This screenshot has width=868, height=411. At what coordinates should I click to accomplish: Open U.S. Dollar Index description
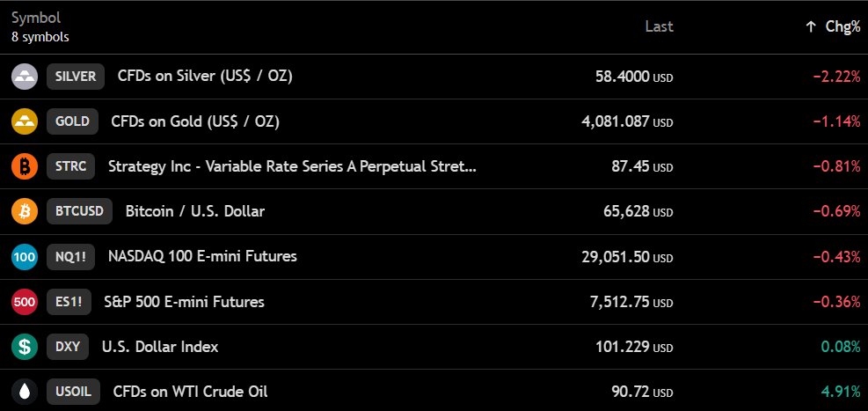click(x=160, y=347)
